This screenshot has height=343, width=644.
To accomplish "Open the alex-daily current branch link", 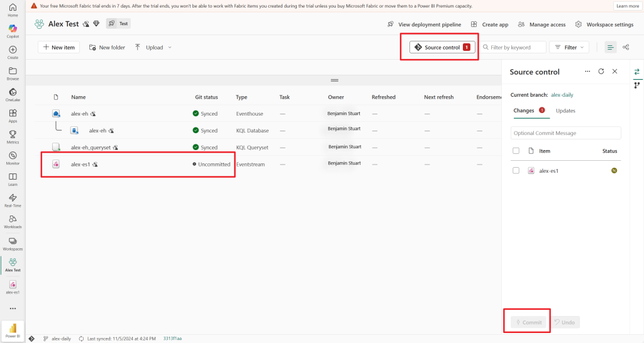I will pyautogui.click(x=562, y=95).
